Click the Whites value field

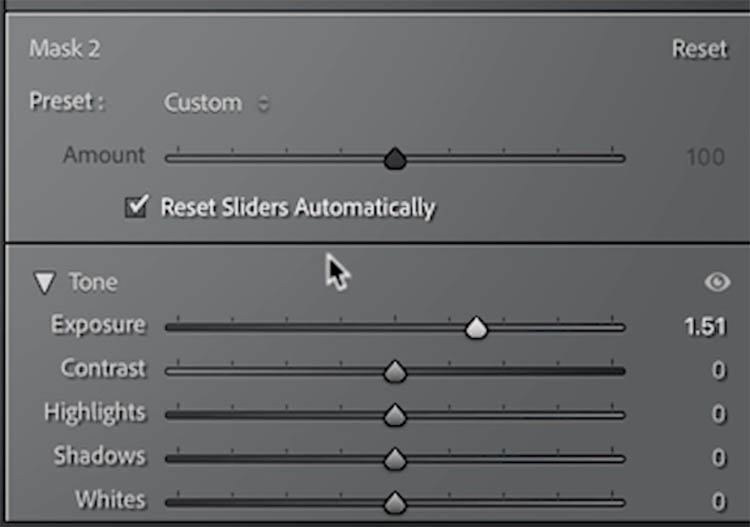718,501
